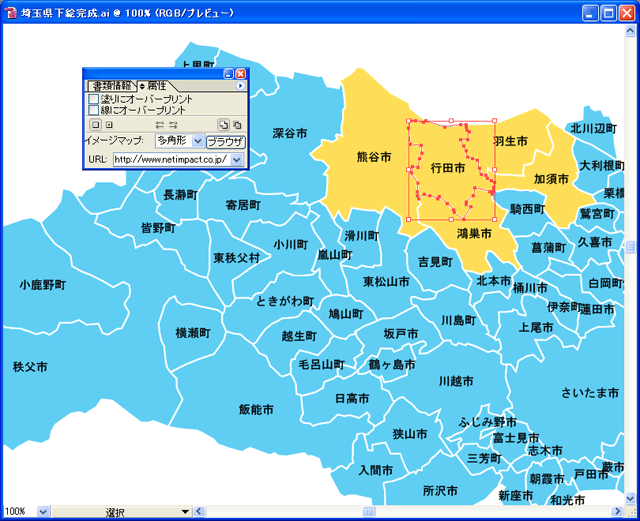
Task: Click the 上尾市 label on the map
Action: [x=536, y=327]
